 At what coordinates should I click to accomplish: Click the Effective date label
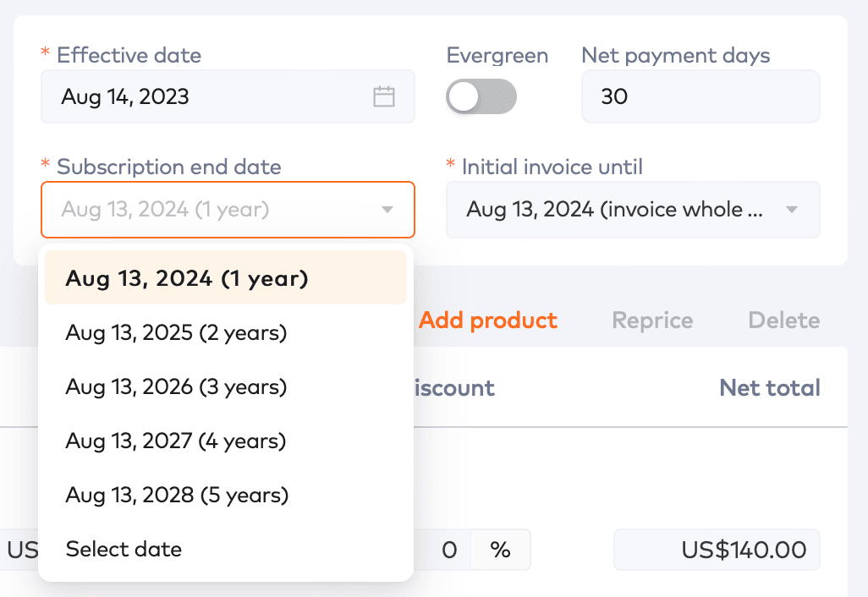129,55
